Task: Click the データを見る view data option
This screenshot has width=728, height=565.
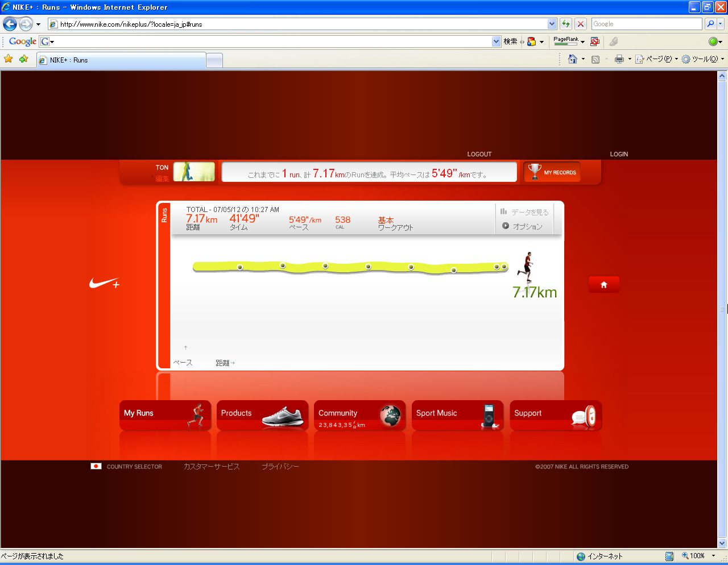Action: (x=524, y=212)
